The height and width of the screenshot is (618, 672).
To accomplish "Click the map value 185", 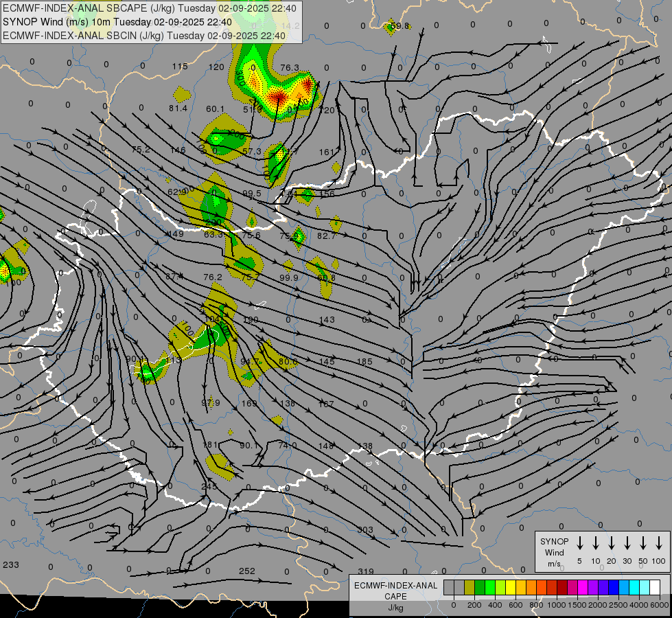I will 364,362.
